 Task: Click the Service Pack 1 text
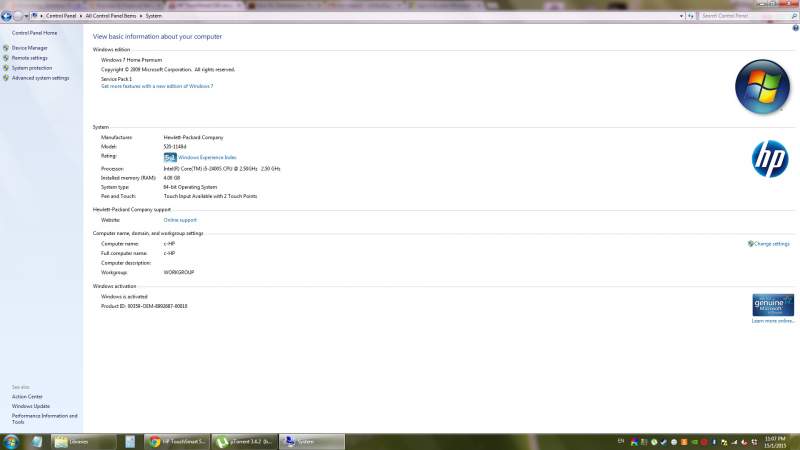[116, 79]
